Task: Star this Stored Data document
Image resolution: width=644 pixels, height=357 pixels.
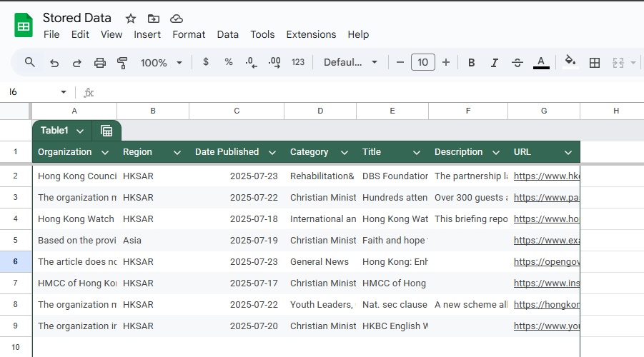Action: pos(131,19)
